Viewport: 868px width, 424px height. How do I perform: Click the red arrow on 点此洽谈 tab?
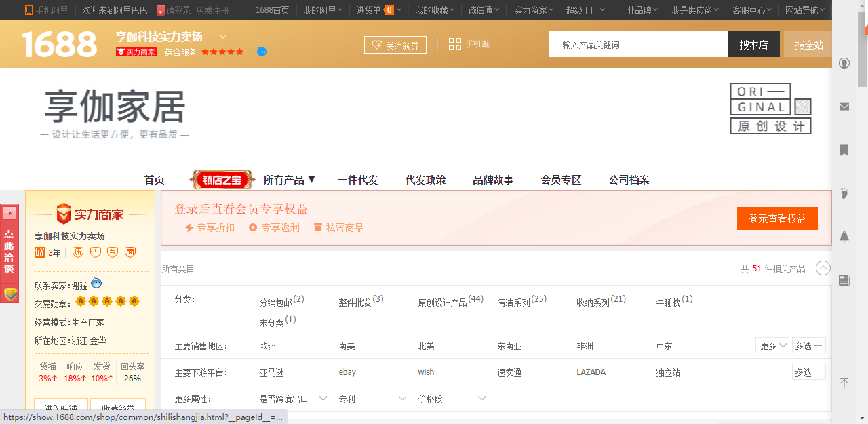point(9,213)
